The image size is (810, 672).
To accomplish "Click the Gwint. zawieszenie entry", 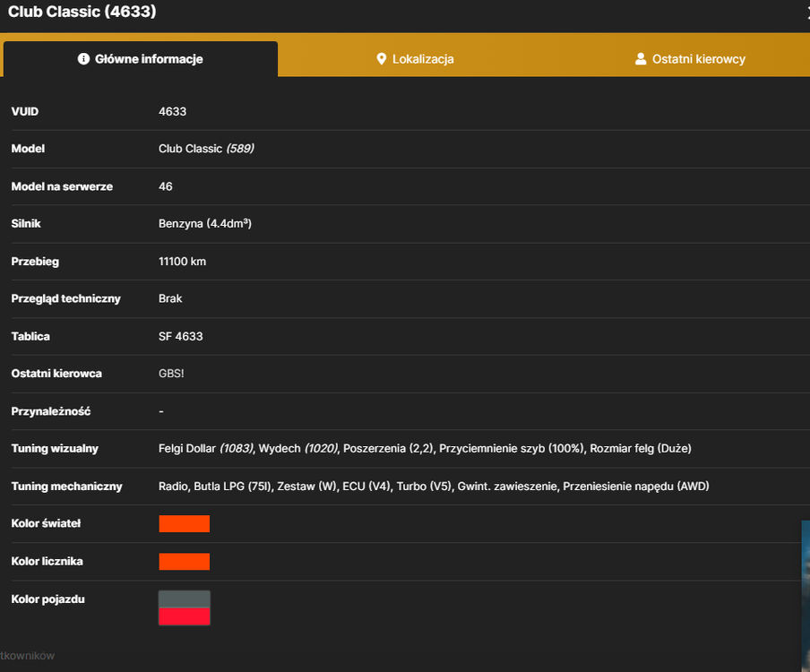I will (508, 486).
